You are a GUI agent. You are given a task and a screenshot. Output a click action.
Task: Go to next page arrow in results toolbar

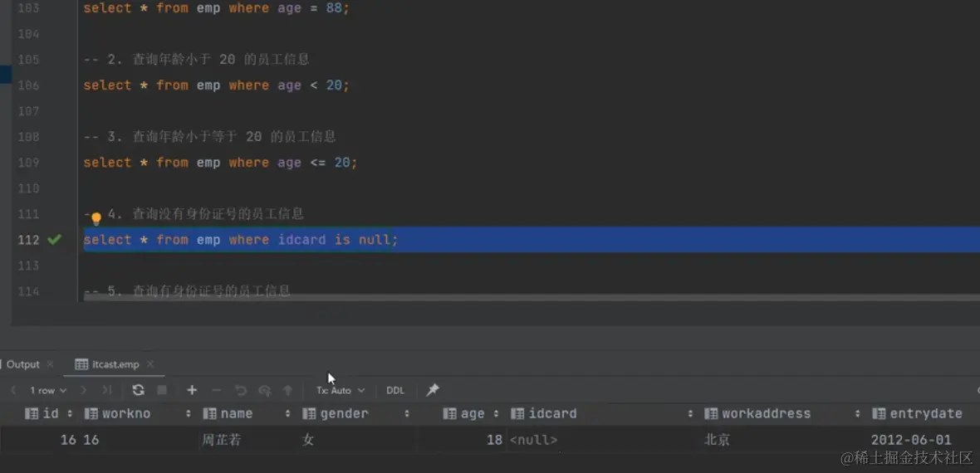(x=84, y=390)
